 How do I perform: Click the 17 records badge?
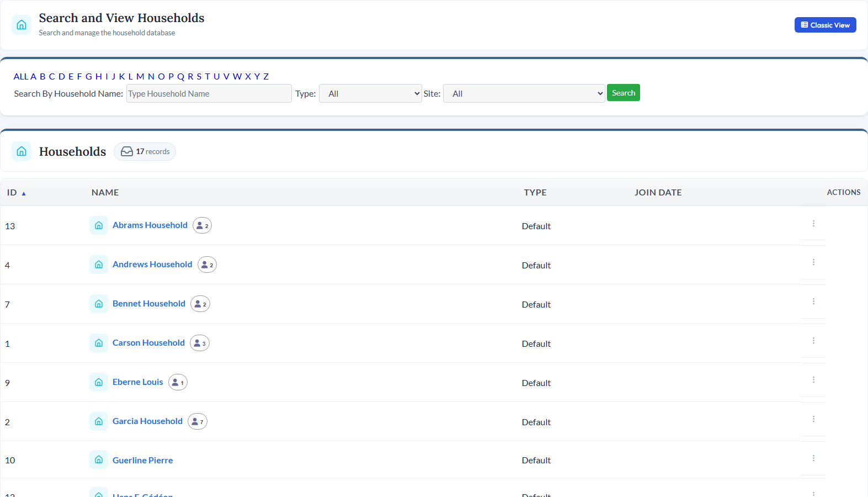coord(145,151)
